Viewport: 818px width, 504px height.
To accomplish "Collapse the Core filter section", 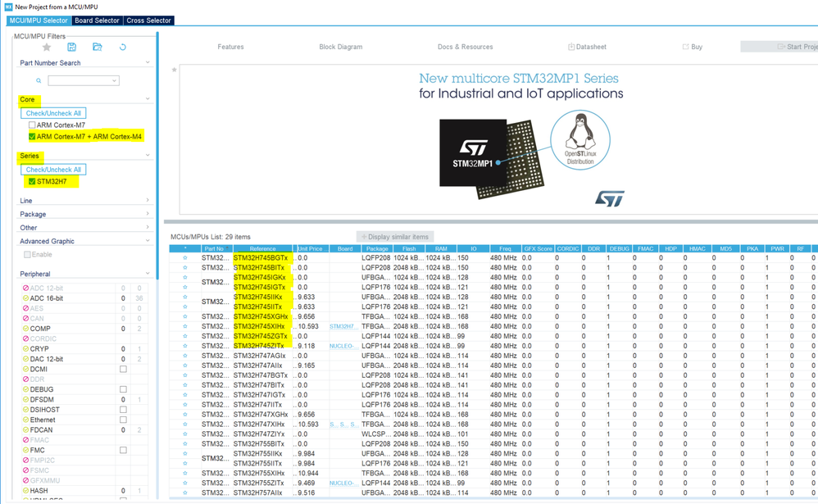I will (148, 98).
